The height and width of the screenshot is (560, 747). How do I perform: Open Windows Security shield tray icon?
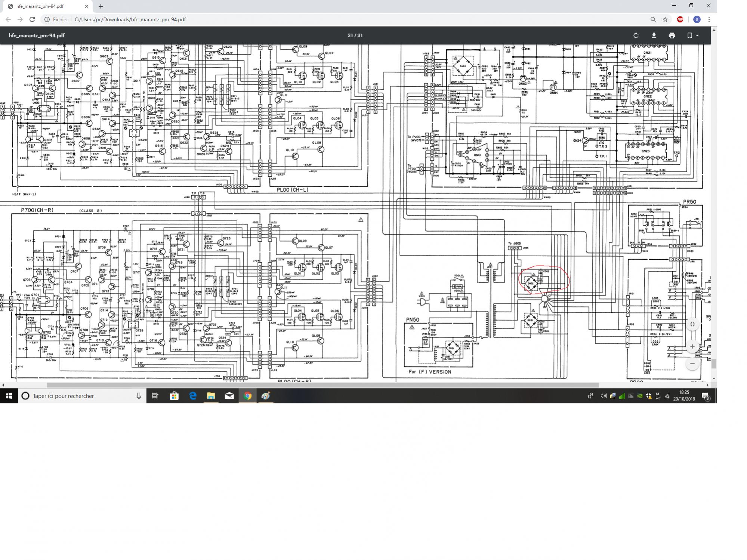[649, 396]
